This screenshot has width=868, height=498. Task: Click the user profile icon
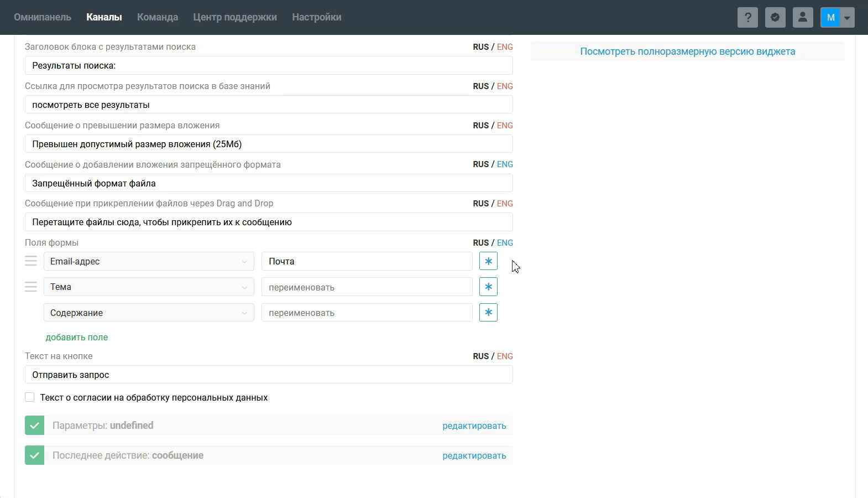pyautogui.click(x=803, y=17)
